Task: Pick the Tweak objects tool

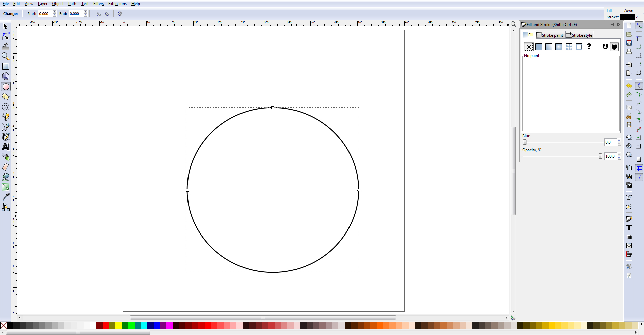Action: 5,46
